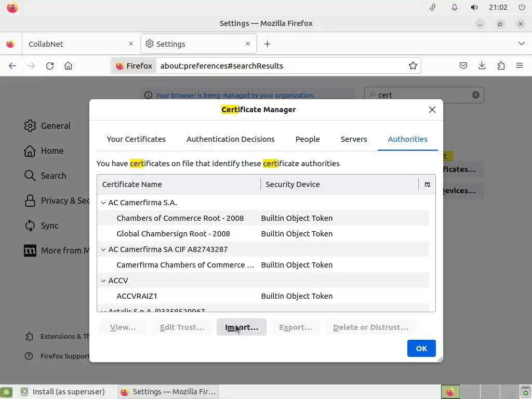Sort by Security Device column
532x399 pixels.
340,184
